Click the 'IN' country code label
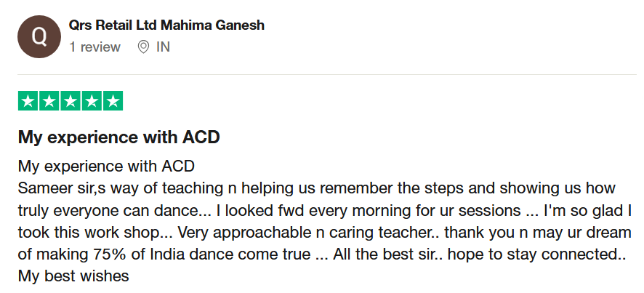This screenshot has width=644, height=293. (164, 47)
